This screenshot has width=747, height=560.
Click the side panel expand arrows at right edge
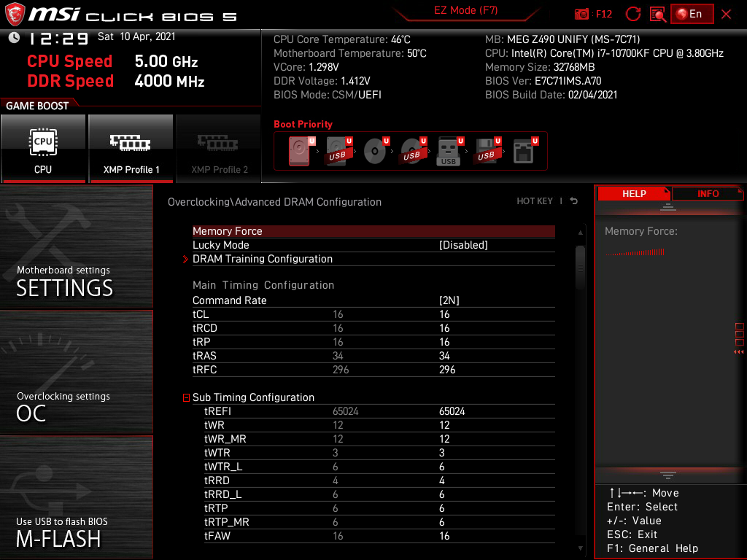(739, 352)
